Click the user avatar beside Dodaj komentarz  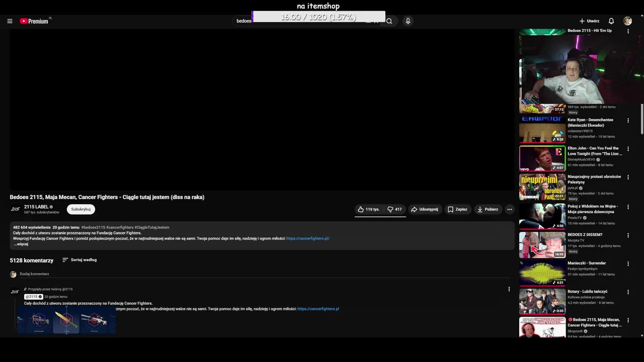coord(13,275)
